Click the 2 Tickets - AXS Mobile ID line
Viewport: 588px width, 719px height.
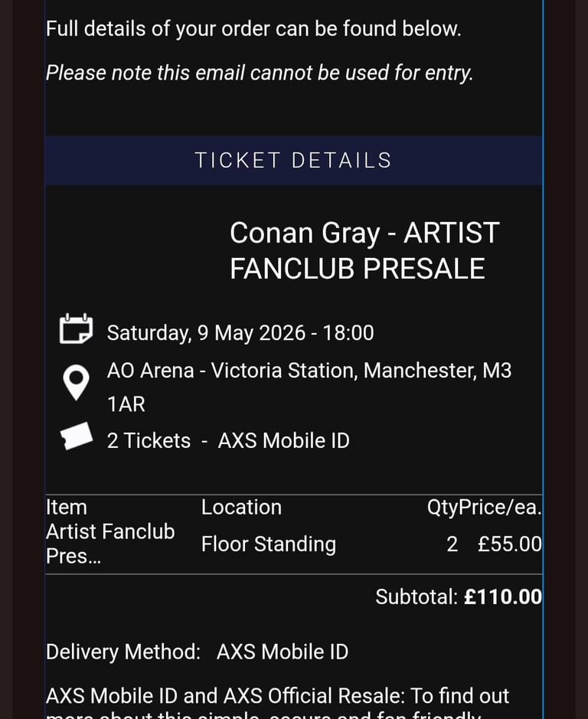pos(227,441)
